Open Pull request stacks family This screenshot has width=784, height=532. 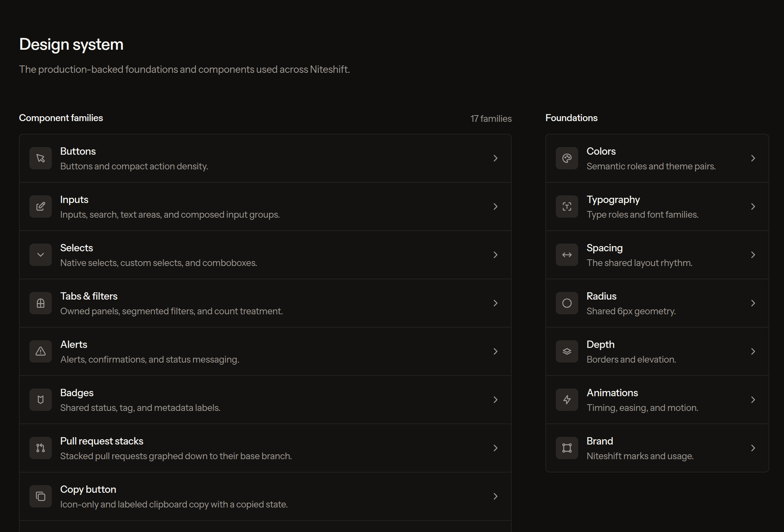tap(265, 448)
